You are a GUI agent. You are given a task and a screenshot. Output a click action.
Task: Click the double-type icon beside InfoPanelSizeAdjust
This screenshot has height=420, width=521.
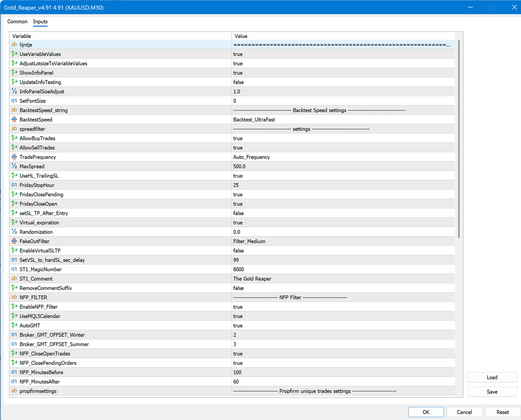pos(14,92)
